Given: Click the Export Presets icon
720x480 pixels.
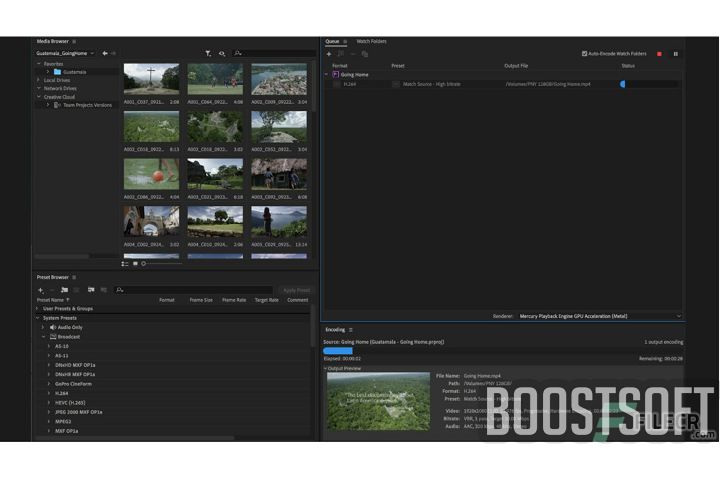Looking at the screenshot, I should [104, 290].
